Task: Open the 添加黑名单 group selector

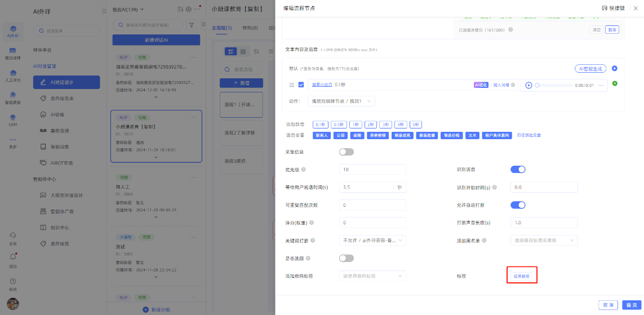Action: tap(544, 241)
